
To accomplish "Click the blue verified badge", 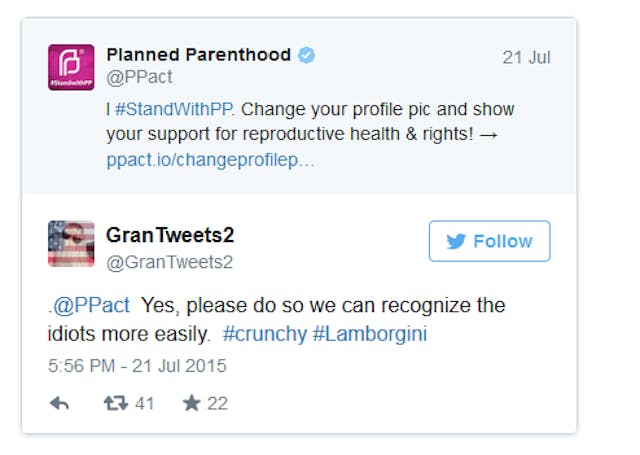I will (307, 55).
